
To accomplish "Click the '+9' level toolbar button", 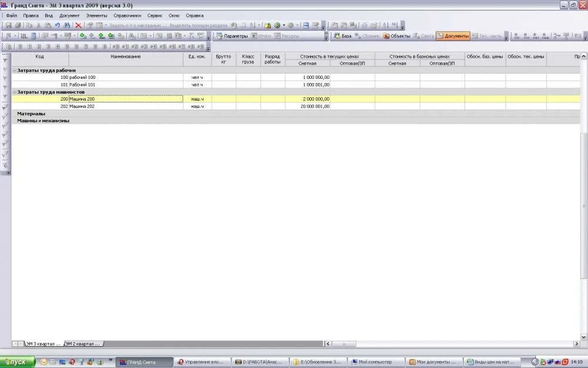I will pyautogui.click(x=201, y=47).
